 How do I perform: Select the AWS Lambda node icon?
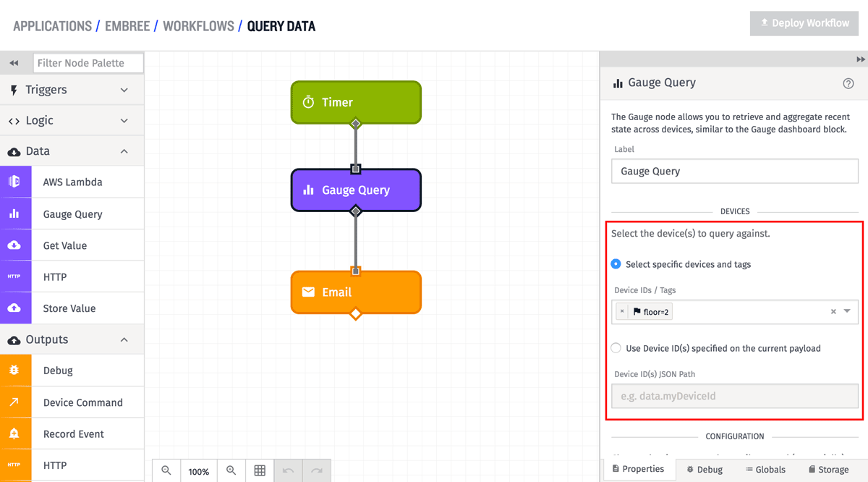[14, 182]
